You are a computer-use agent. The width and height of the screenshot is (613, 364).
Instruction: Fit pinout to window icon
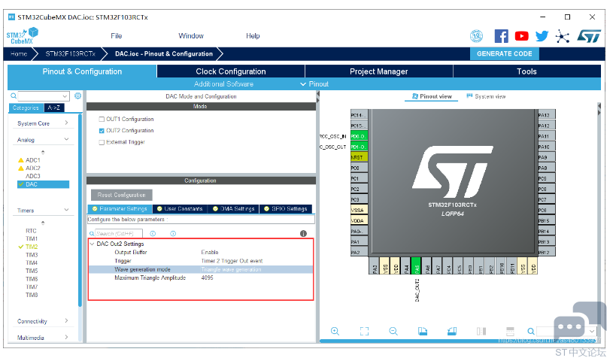point(364,331)
